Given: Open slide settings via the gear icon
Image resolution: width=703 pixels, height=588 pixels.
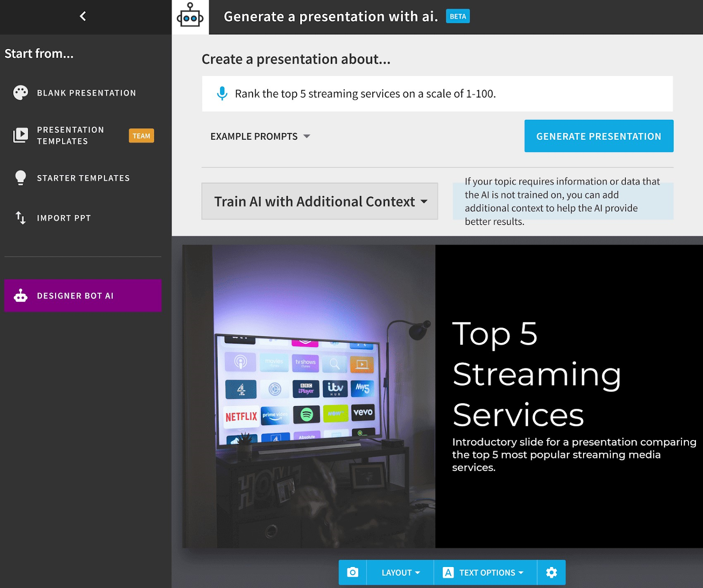Looking at the screenshot, I should (551, 572).
